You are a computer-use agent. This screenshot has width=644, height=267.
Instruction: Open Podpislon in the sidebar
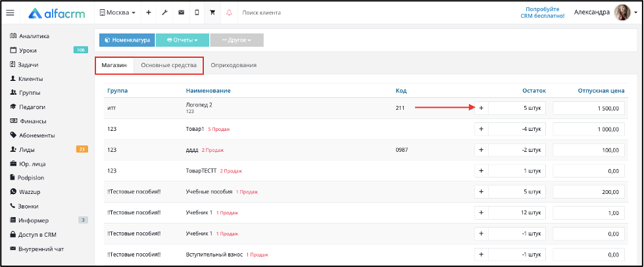[x=27, y=178]
